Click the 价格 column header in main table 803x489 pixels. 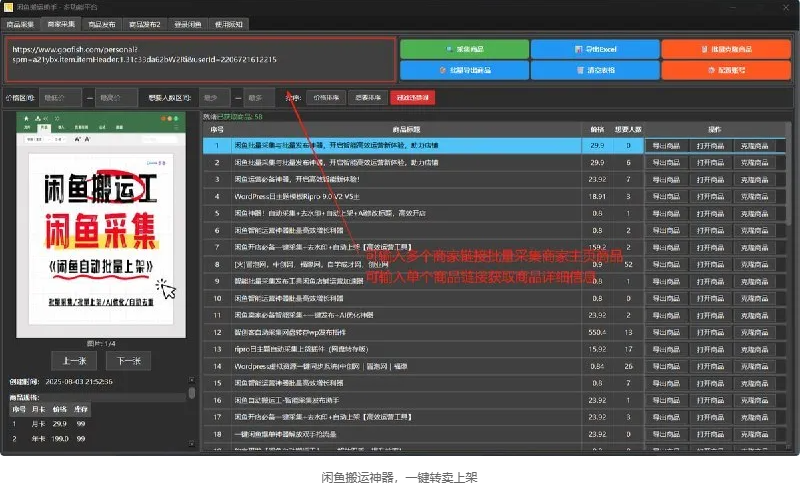[597, 130]
